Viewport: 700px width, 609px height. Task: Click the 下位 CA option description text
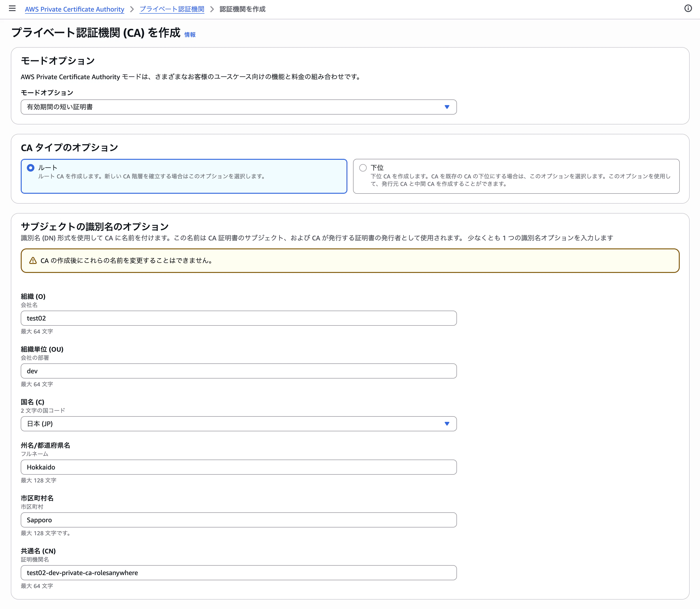coord(520,180)
